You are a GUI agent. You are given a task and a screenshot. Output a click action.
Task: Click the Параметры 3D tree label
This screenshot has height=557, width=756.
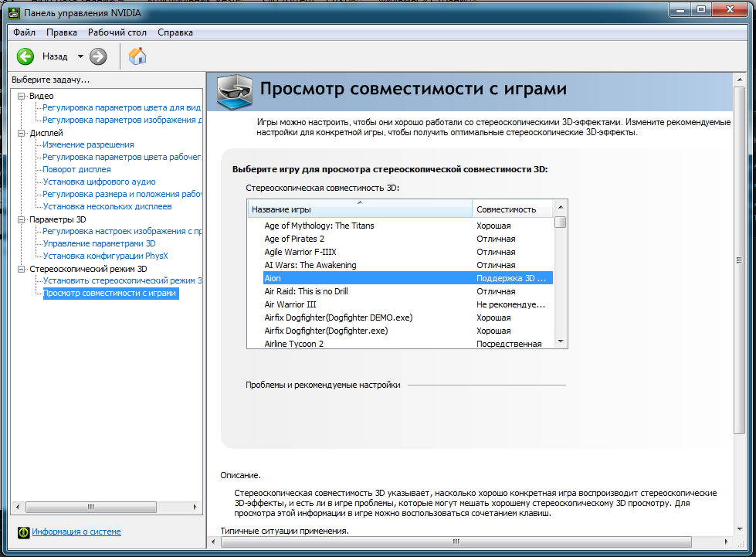click(x=58, y=219)
